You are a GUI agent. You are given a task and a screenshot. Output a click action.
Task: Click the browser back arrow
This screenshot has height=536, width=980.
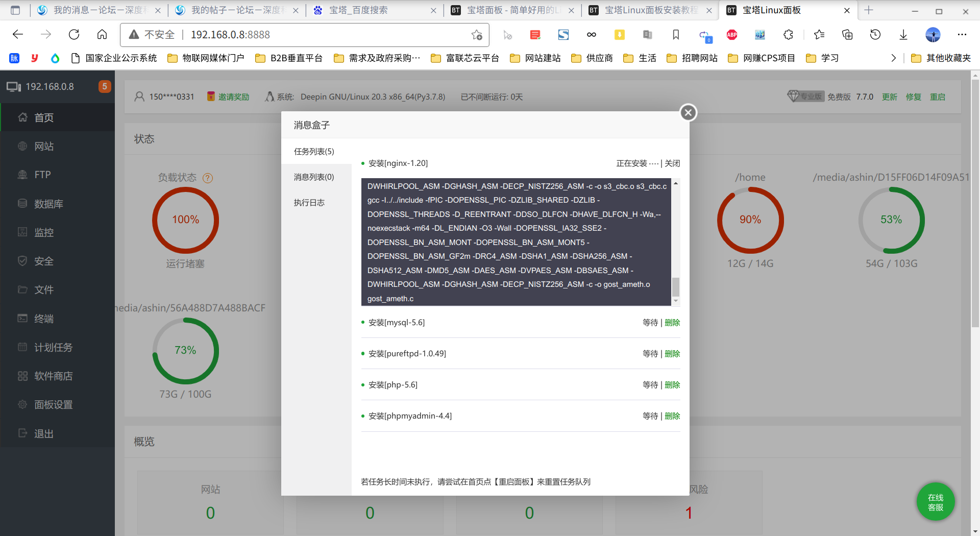point(18,34)
